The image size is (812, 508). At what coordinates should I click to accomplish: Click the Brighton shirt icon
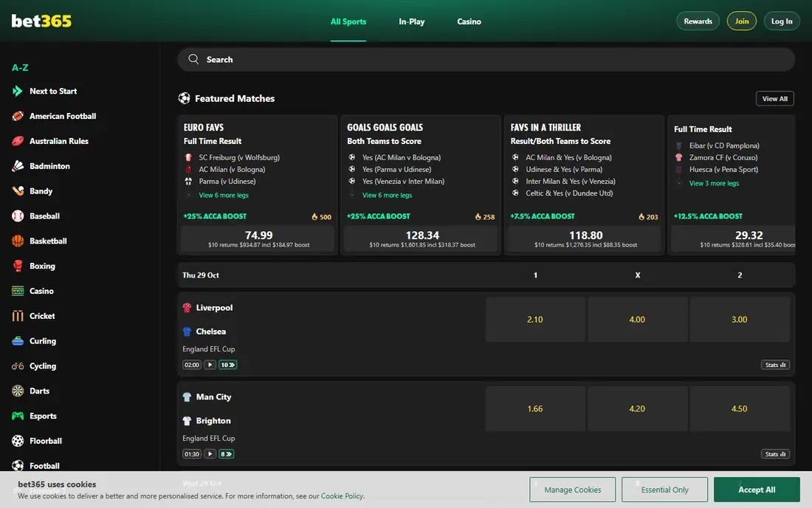[187, 420]
